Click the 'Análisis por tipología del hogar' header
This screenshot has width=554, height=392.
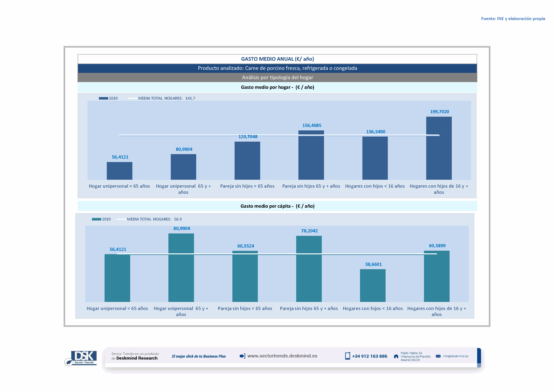277,77
